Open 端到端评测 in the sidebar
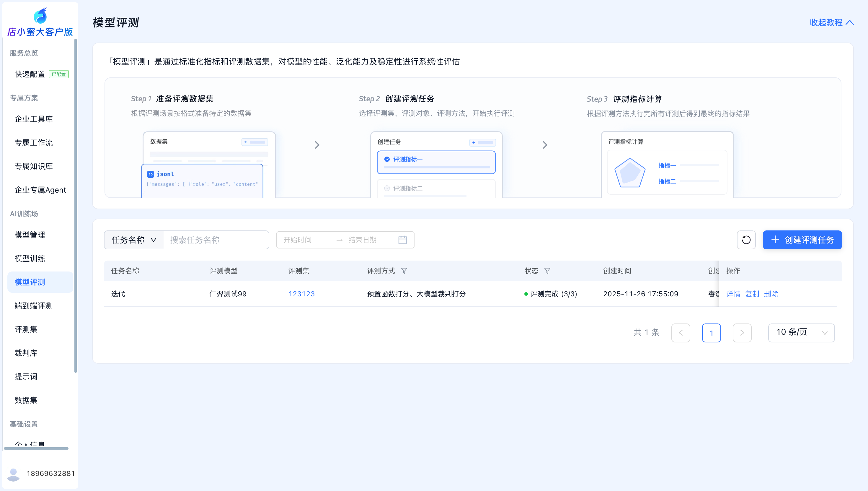The width and height of the screenshot is (868, 491). 33,305
